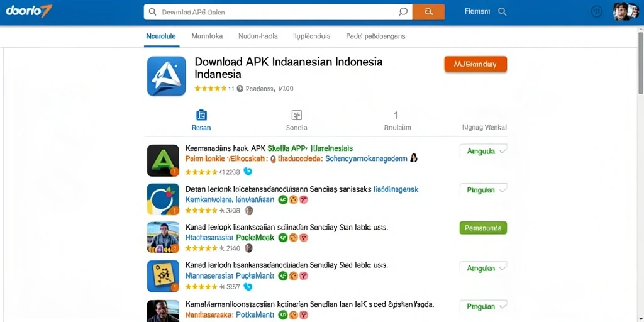Select the 'Nudun-hadia' tab

coord(258,36)
